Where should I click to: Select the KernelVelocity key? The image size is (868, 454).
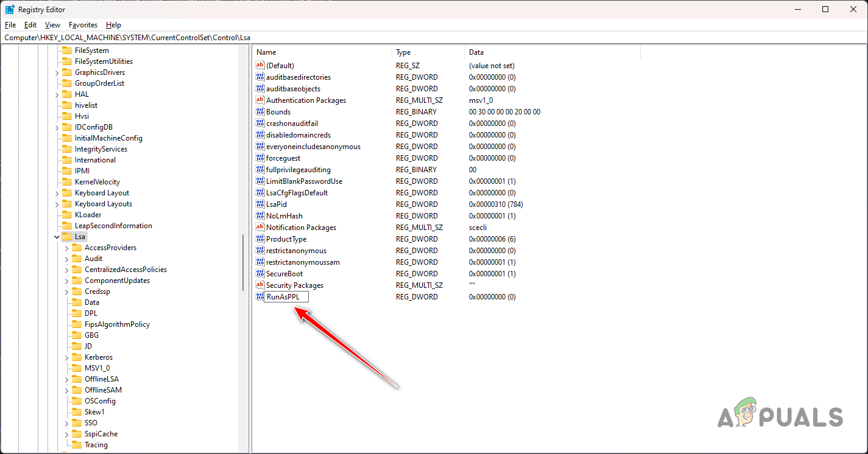tap(97, 182)
